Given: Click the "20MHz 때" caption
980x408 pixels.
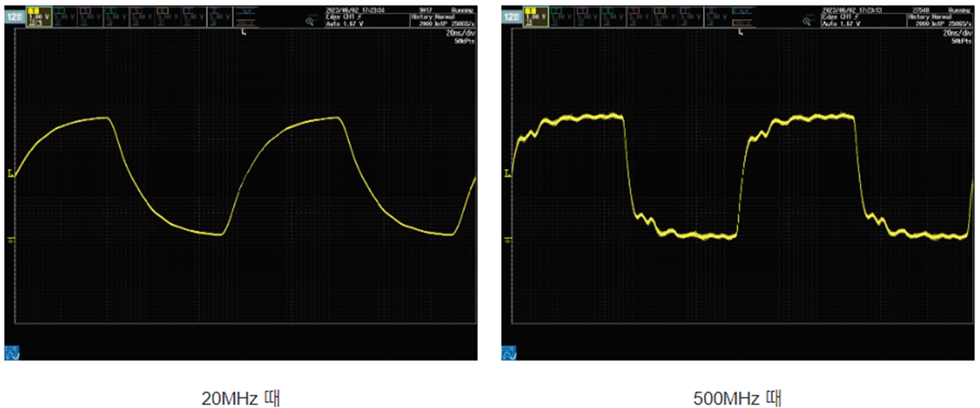Looking at the screenshot, I should click(x=241, y=399).
